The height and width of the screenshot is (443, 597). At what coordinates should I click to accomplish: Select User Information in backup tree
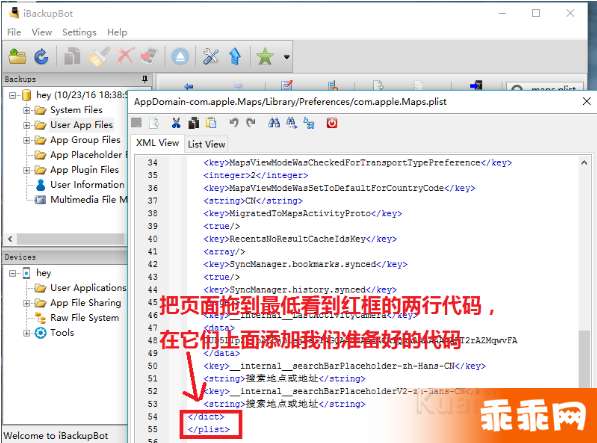pyautogui.click(x=87, y=185)
